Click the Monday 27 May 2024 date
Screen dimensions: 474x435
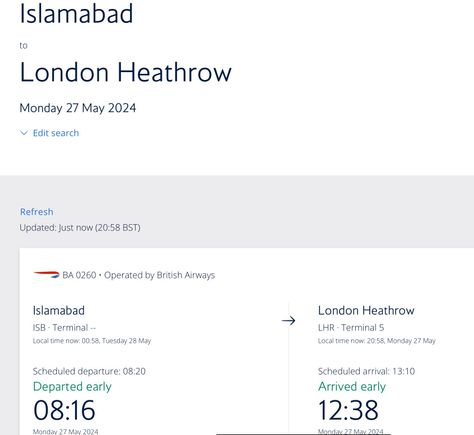(78, 108)
